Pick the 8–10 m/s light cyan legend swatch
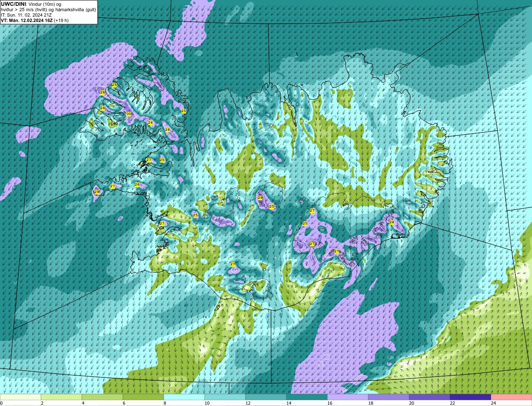 185,397
